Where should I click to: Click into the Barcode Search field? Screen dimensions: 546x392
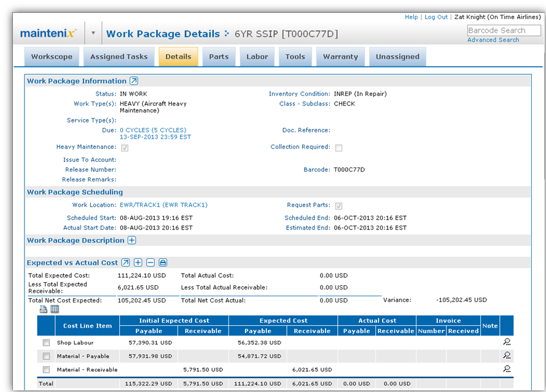(x=504, y=30)
